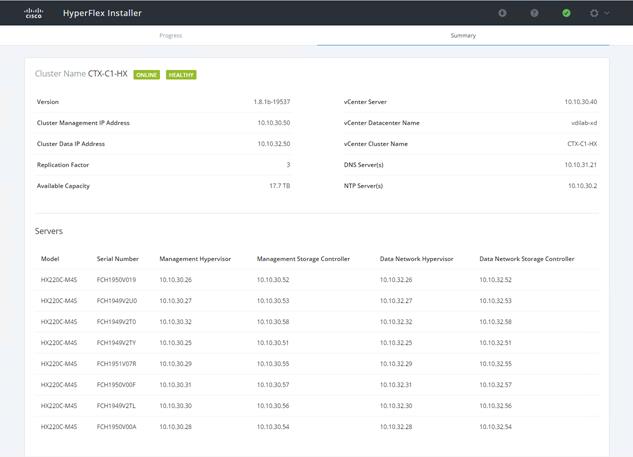Open the settings gear icon

pos(594,13)
